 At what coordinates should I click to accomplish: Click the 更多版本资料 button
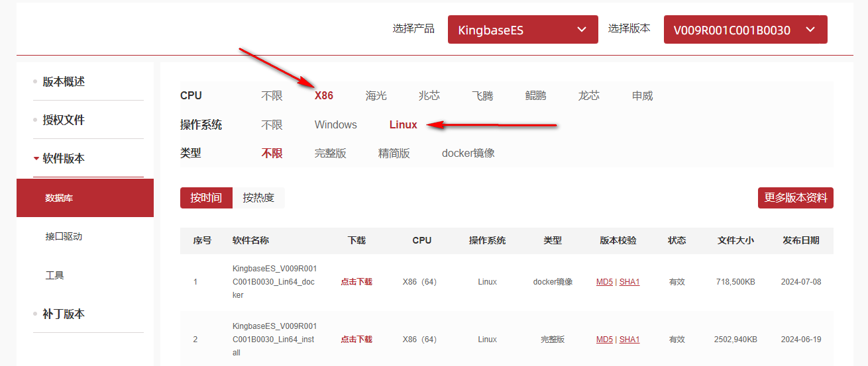click(x=795, y=198)
